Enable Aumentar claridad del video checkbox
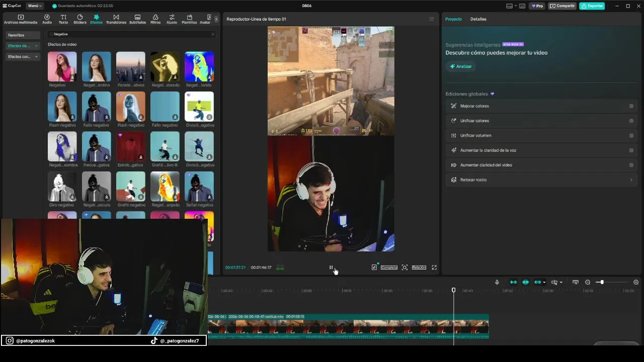Viewport: 644px width, 362px height. [631, 165]
